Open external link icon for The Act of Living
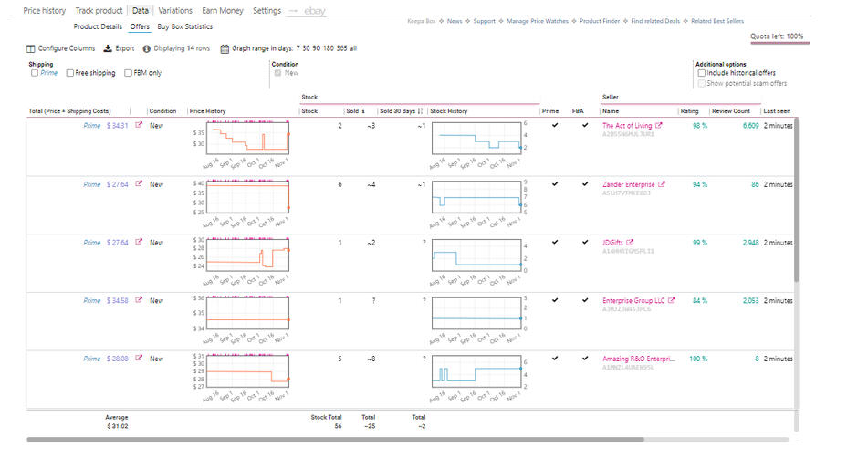The image size is (868, 458). 659,126
